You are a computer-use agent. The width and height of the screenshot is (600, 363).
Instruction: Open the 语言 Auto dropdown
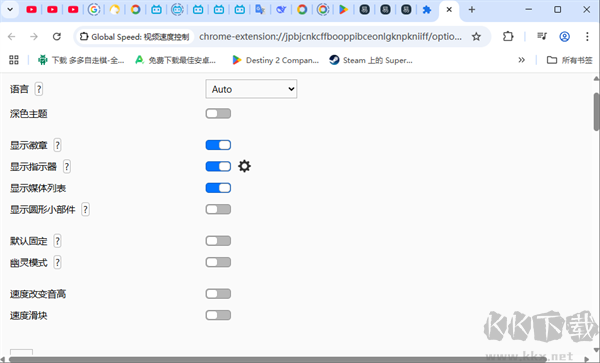point(251,89)
